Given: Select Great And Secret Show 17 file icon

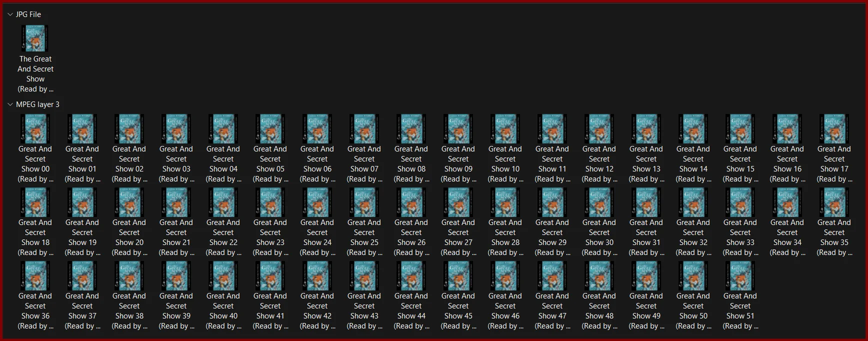Looking at the screenshot, I should click(834, 128).
